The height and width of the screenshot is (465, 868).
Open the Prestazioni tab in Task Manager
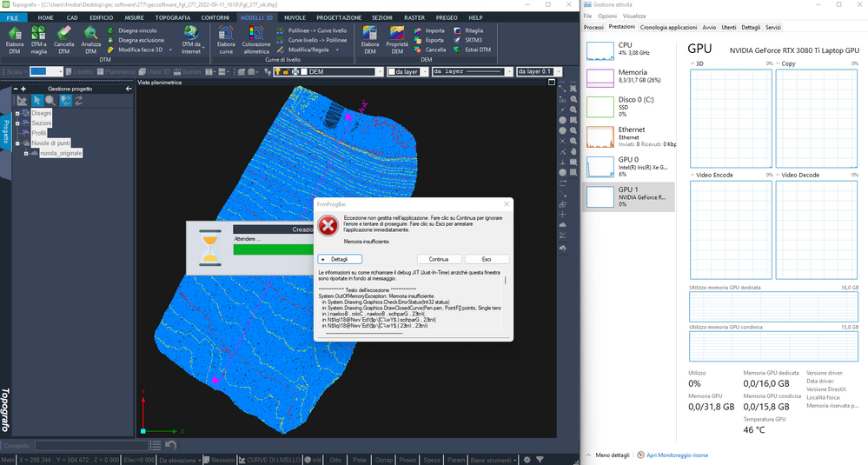(621, 27)
